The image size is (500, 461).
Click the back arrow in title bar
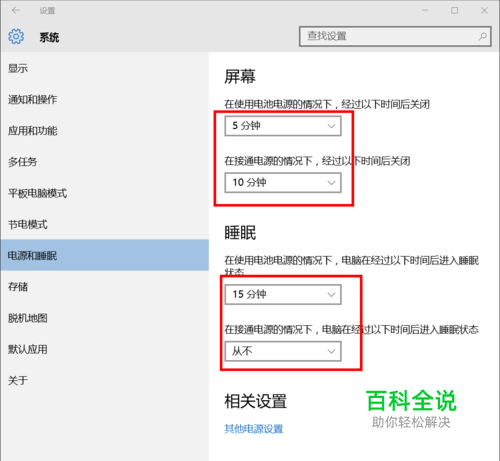point(16,11)
